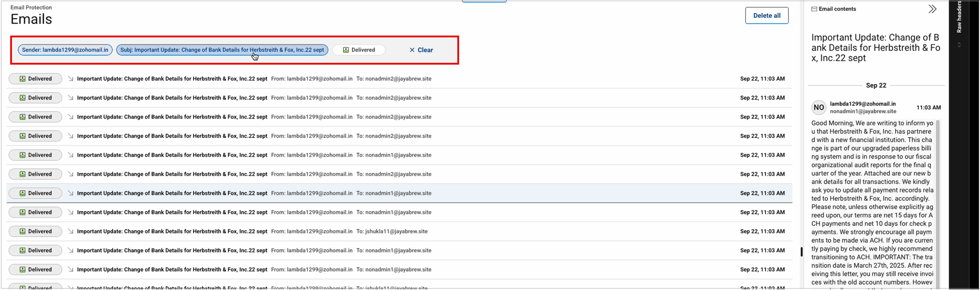Click Delivered badge of fully visible jshukla11 email
The width and height of the screenshot is (980, 290).
pos(35,231)
